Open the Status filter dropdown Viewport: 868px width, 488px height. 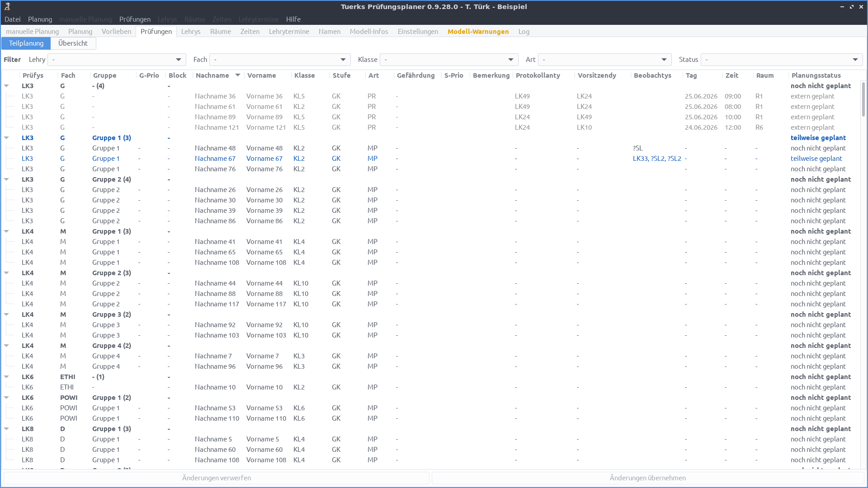(x=781, y=60)
